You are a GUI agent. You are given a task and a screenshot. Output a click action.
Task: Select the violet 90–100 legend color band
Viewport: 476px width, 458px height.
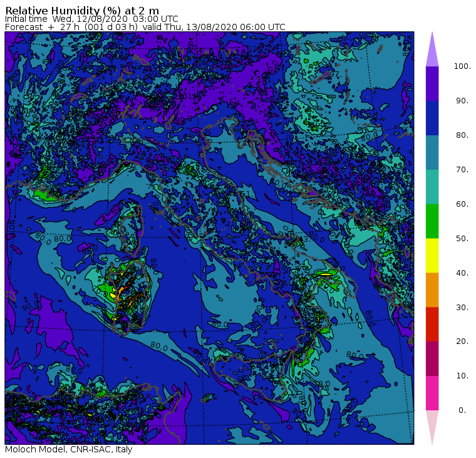(432, 83)
